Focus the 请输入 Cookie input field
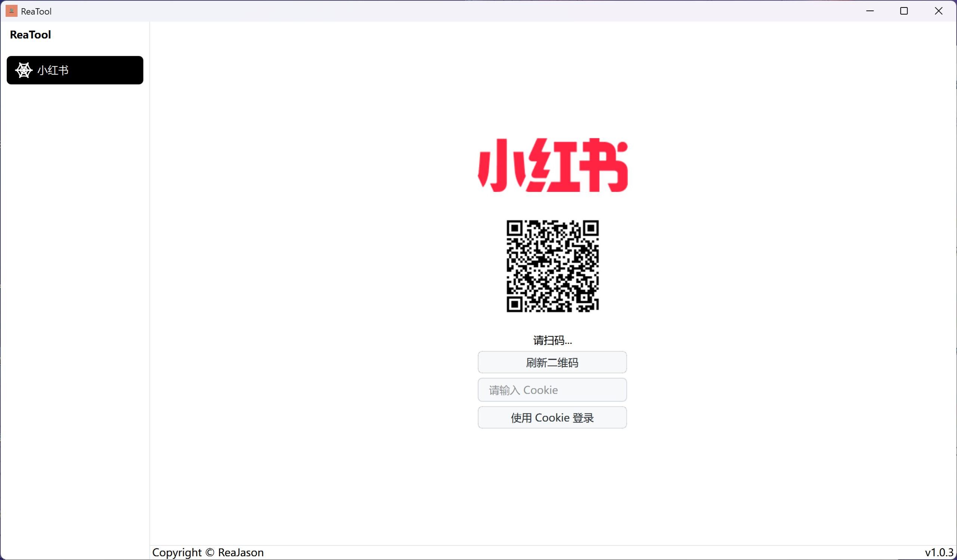Viewport: 957px width, 560px height. click(x=552, y=390)
